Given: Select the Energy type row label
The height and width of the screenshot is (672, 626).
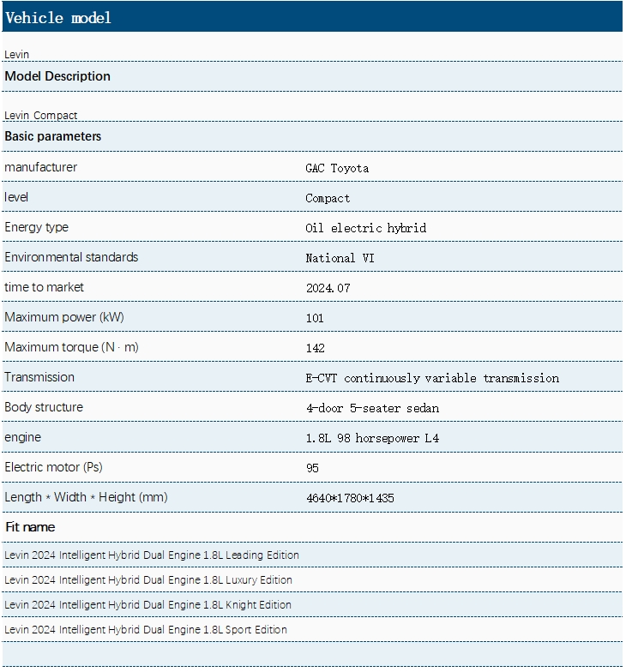Looking at the screenshot, I should (36, 227).
